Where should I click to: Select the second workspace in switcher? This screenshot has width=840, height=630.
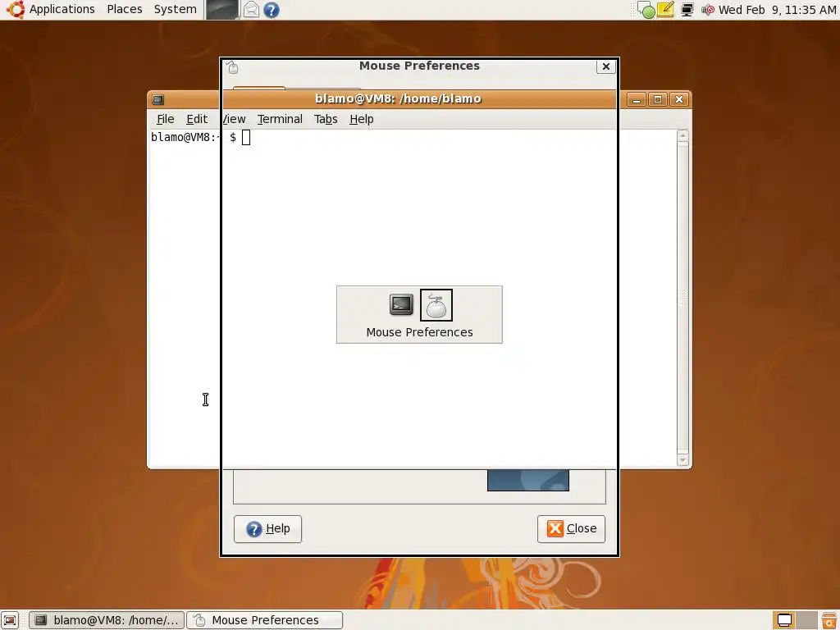coord(807,620)
